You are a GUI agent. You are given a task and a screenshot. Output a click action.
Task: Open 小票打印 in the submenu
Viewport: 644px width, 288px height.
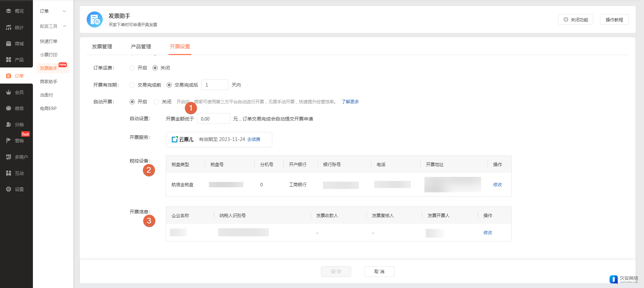click(49, 55)
